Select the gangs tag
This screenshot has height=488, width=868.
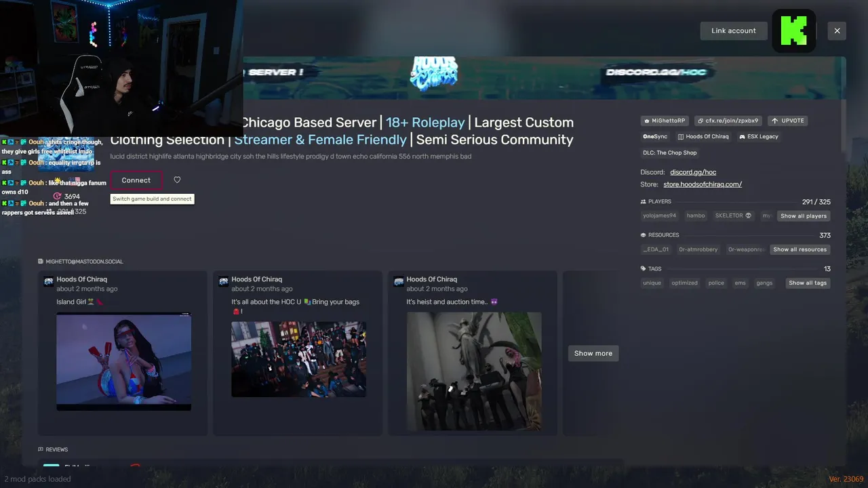click(x=764, y=283)
